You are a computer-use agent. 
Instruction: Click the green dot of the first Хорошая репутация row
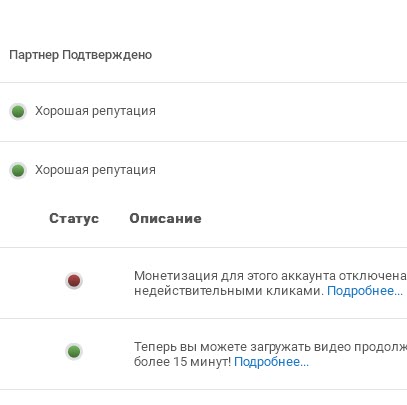(x=18, y=111)
